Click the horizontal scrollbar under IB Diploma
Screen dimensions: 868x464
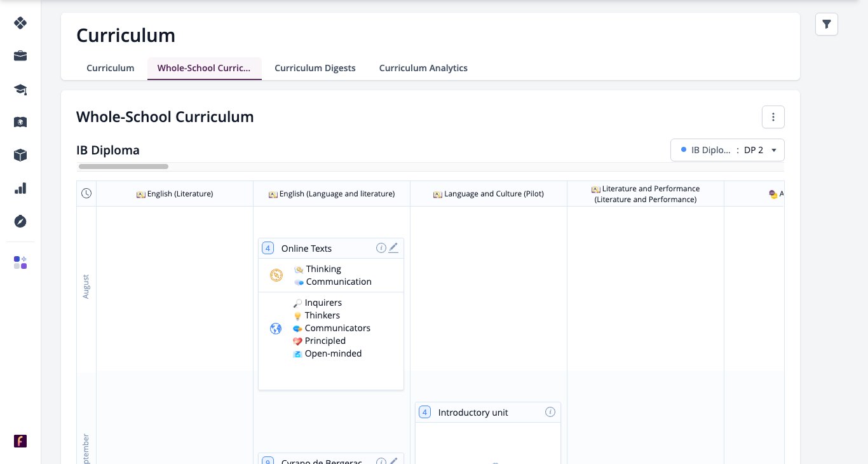[123, 167]
